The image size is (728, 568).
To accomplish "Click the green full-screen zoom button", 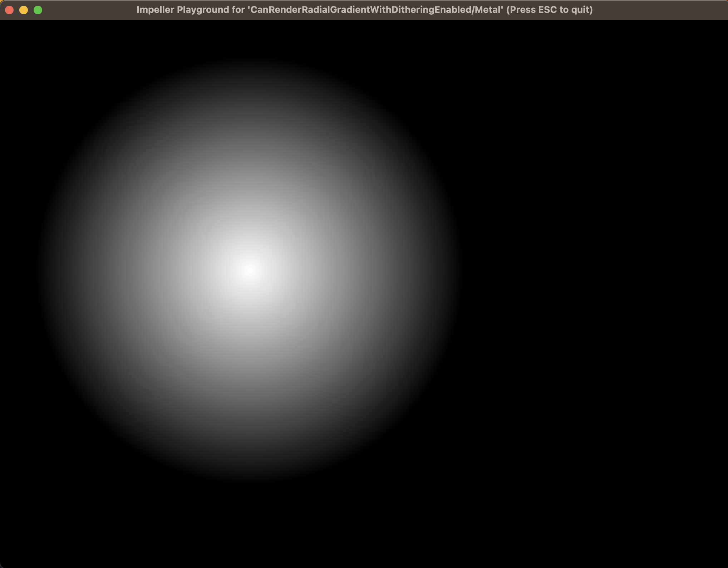I will tap(38, 10).
